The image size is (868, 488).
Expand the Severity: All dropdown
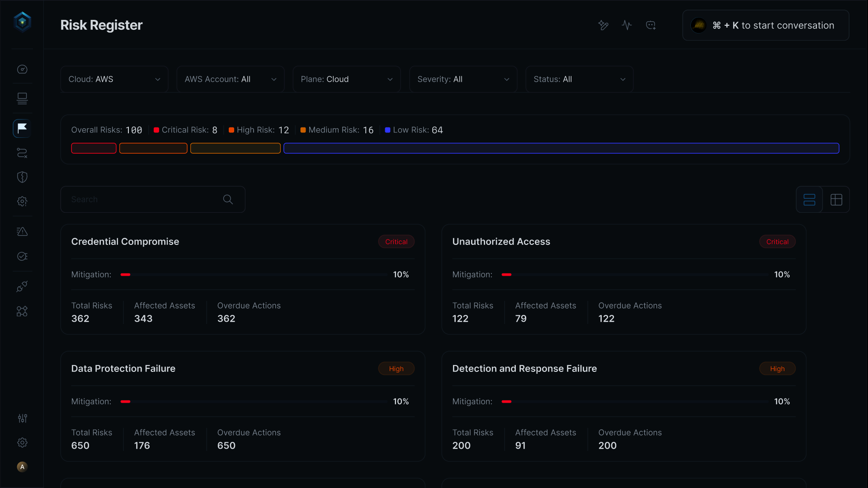[x=463, y=79]
